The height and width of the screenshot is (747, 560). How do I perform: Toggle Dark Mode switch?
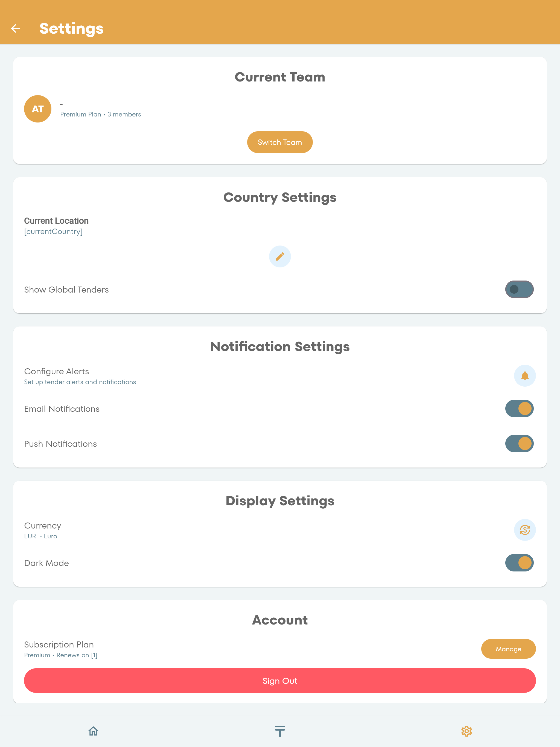[x=519, y=563]
